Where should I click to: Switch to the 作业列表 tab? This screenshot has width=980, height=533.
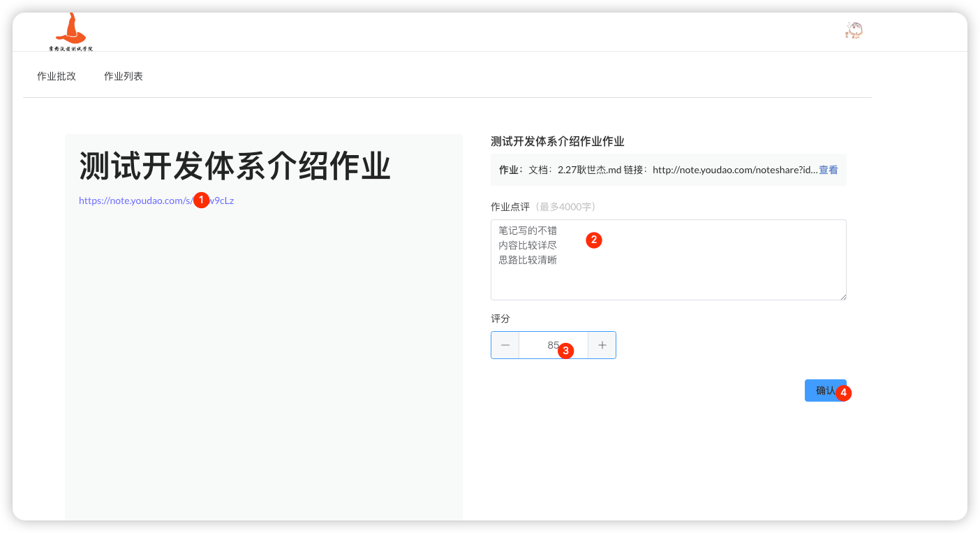click(x=124, y=76)
